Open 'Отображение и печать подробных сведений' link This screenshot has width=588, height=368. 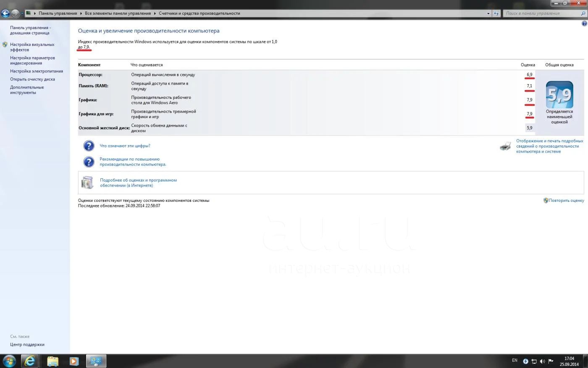pos(550,146)
